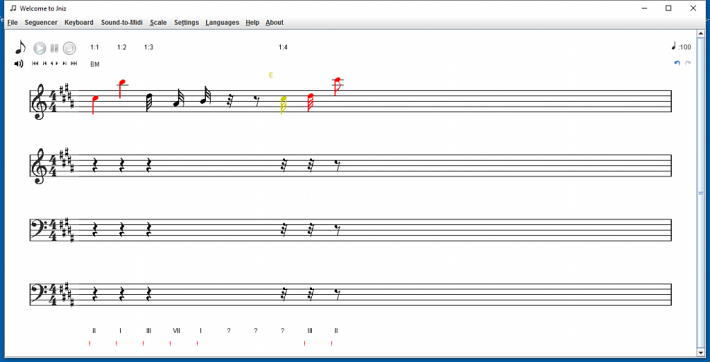
Task: Click the tempo quarter note 100 indicator
Action: (x=681, y=46)
